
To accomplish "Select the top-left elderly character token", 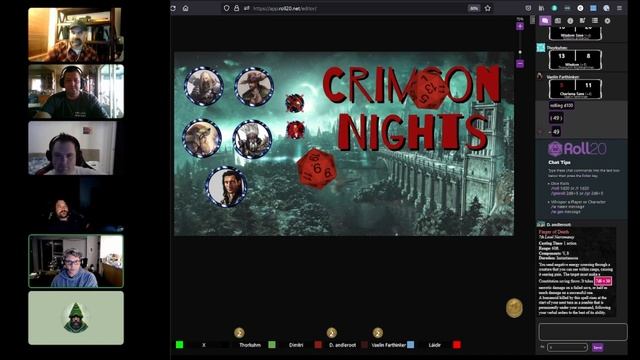I will tap(204, 87).
